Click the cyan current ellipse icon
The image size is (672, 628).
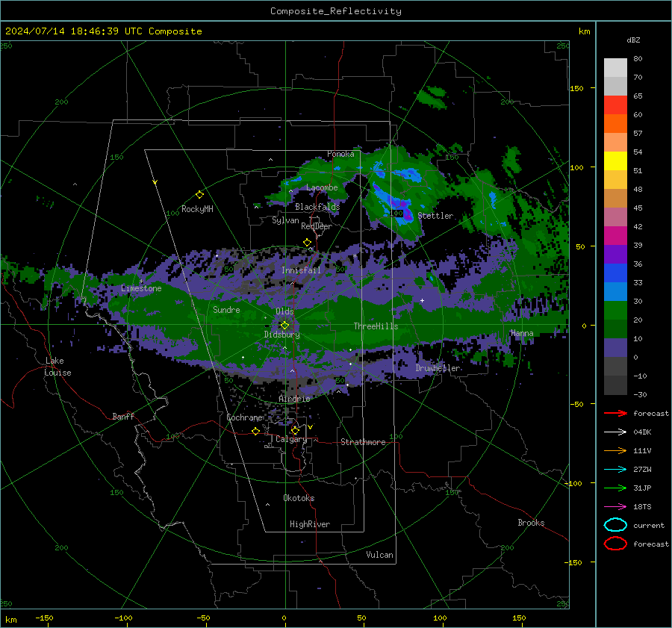pyautogui.click(x=615, y=525)
